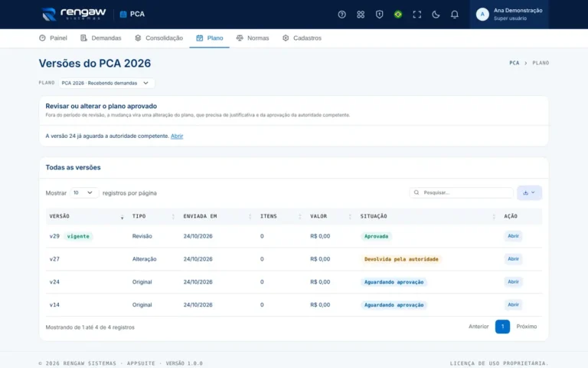This screenshot has height=368, width=588.
Task: Click the vigente badge on v29
Action: point(78,236)
